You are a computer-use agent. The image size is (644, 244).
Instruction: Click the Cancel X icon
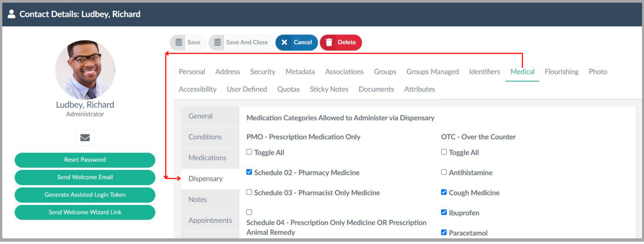click(x=284, y=42)
